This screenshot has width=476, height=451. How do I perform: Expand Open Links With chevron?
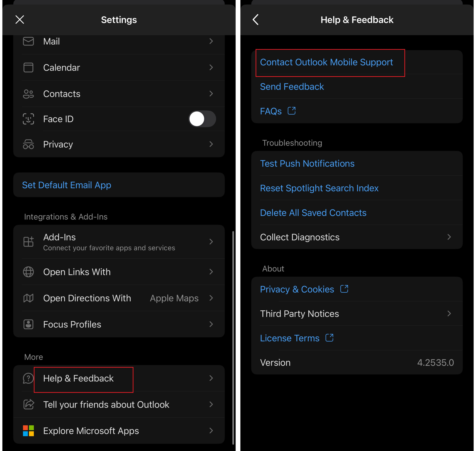211,272
